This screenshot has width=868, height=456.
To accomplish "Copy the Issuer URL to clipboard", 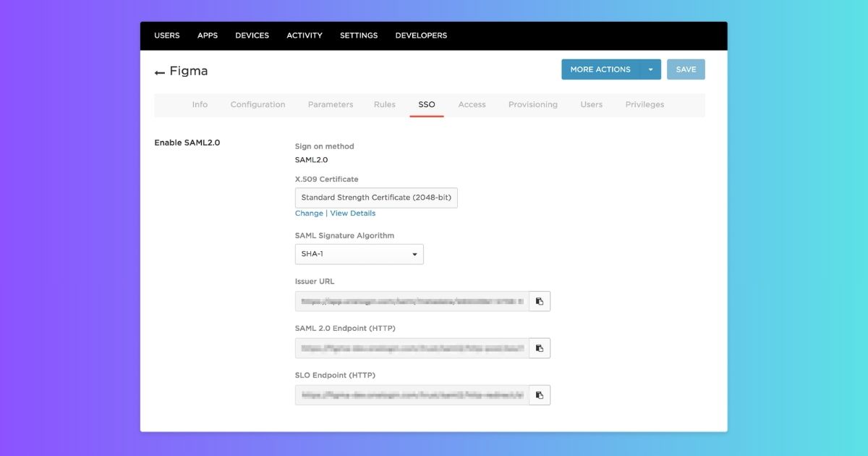I will click(x=540, y=301).
